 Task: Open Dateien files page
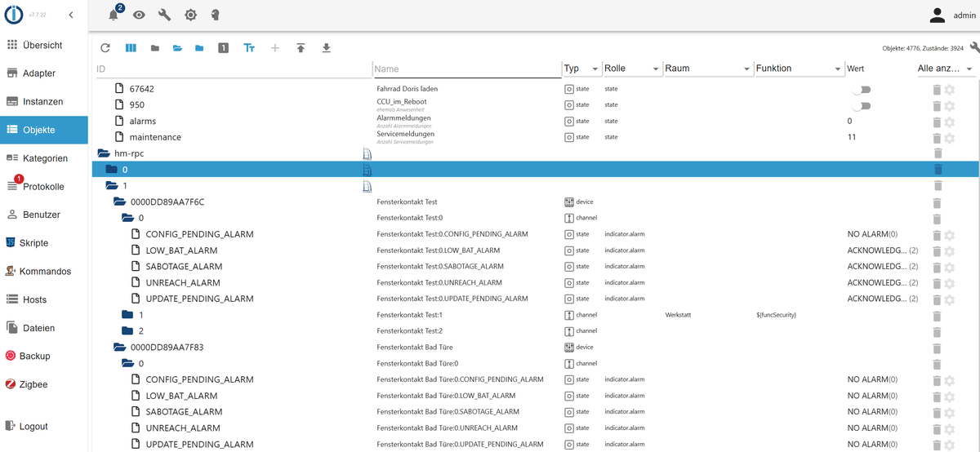pyautogui.click(x=44, y=328)
